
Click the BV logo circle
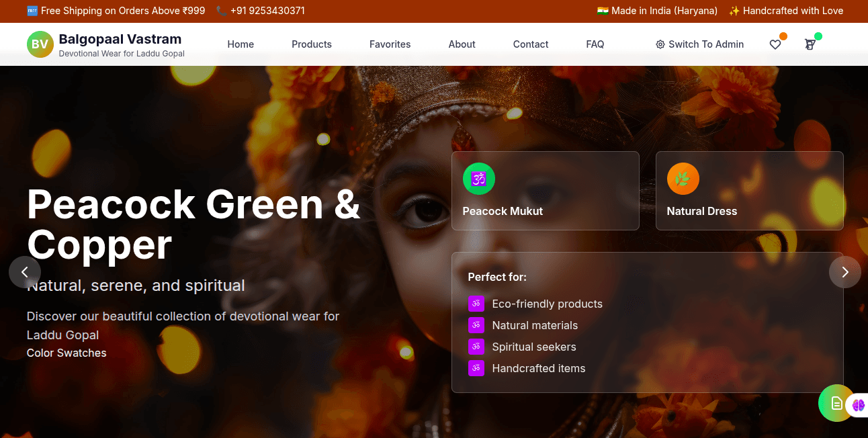pos(40,44)
